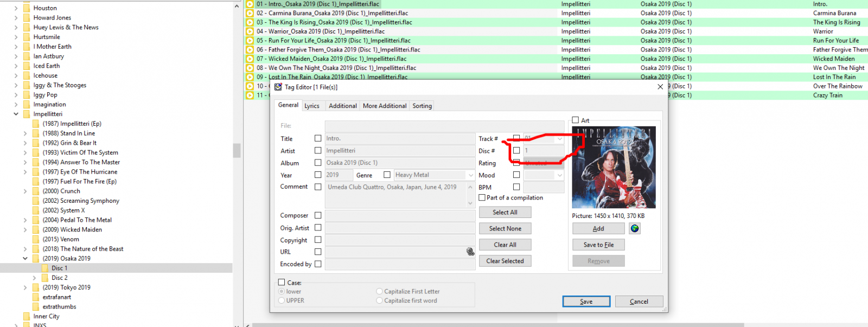Screen dimensions: 868x327
Task: Tick the Genre checkbox
Action: click(x=387, y=175)
